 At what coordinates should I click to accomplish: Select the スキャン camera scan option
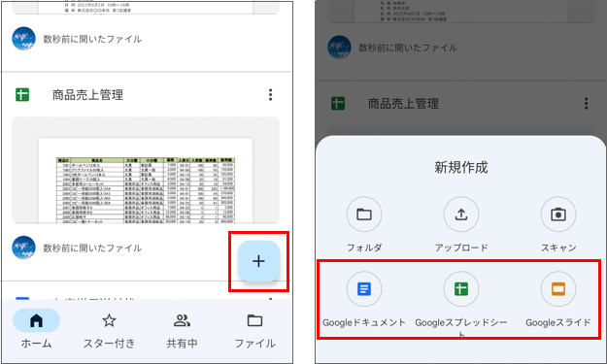(x=558, y=225)
